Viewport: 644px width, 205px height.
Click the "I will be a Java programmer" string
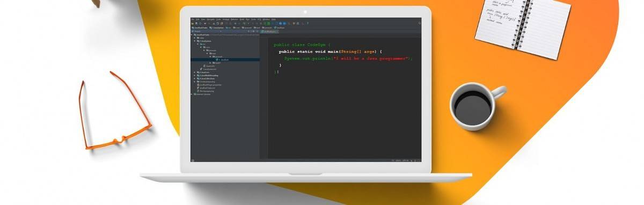pyautogui.click(x=371, y=58)
